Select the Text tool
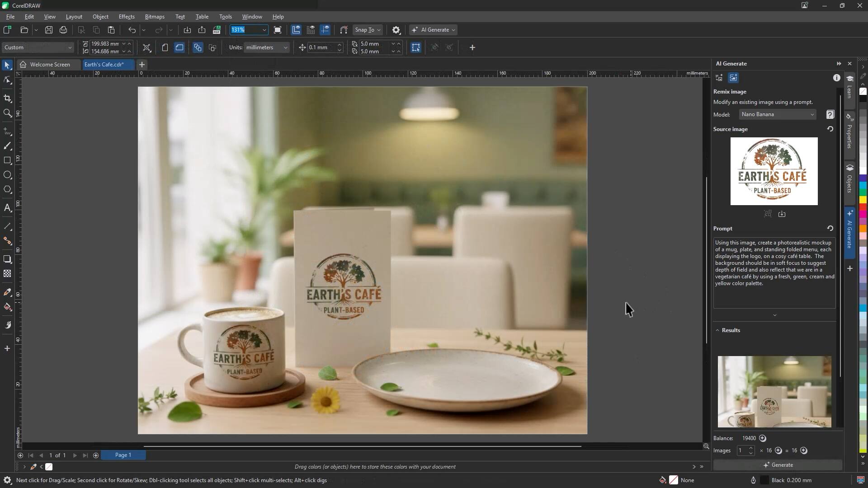The width and height of the screenshot is (868, 488). (7, 208)
